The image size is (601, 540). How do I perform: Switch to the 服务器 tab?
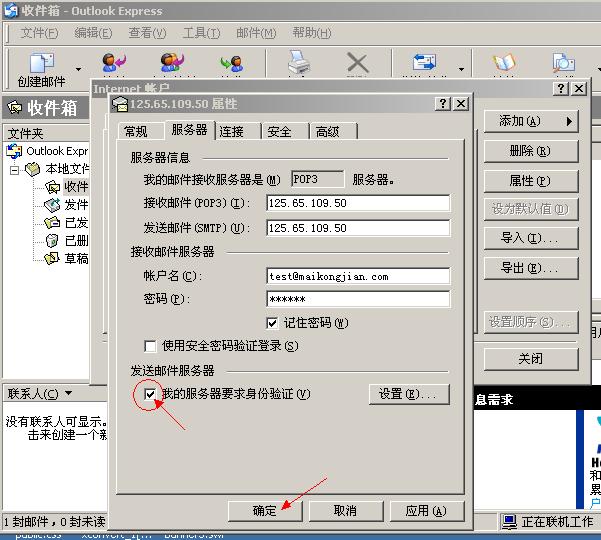click(189, 130)
